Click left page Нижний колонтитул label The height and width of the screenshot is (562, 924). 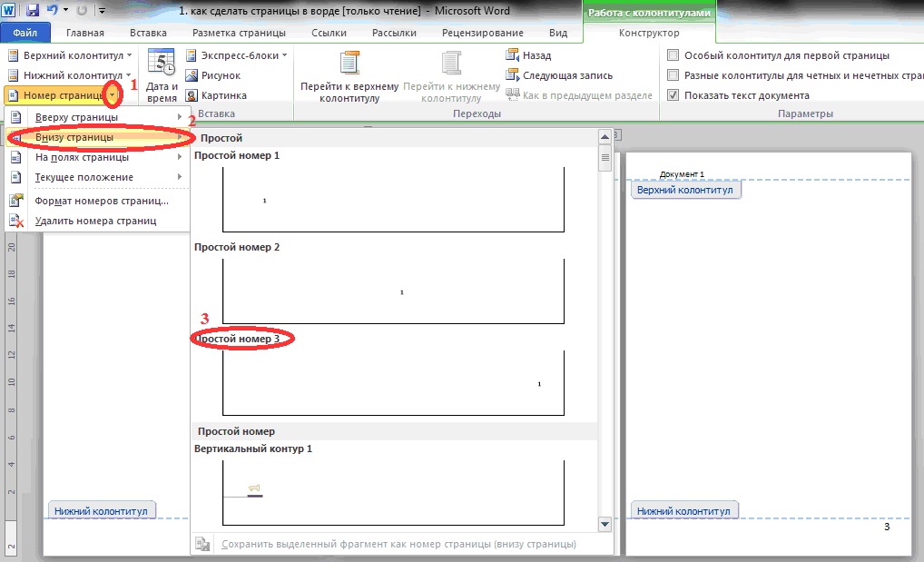pyautogui.click(x=102, y=510)
